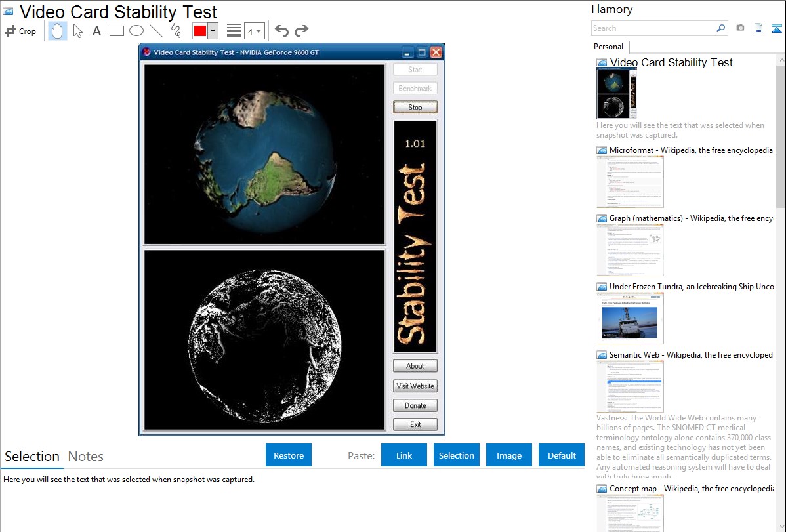Click the Exit button

[415, 424]
